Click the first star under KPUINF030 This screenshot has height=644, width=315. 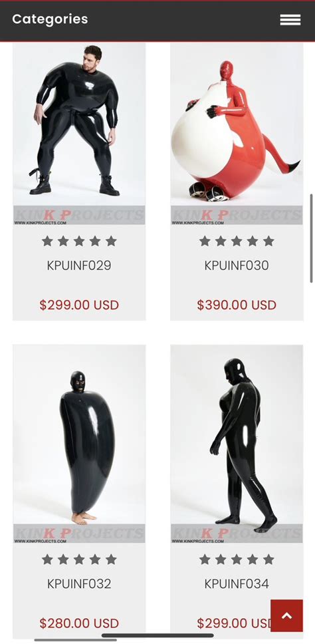coord(205,241)
